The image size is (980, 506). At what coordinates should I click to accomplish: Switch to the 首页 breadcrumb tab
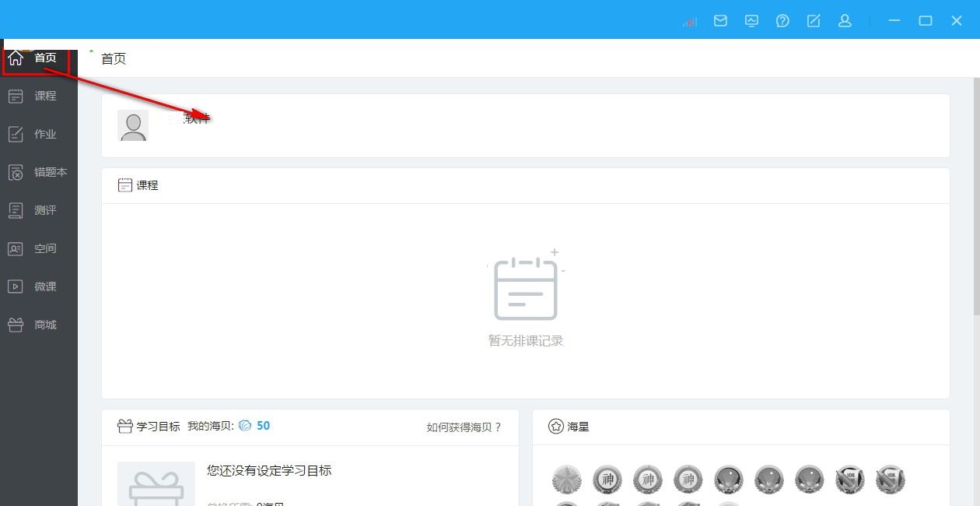113,58
